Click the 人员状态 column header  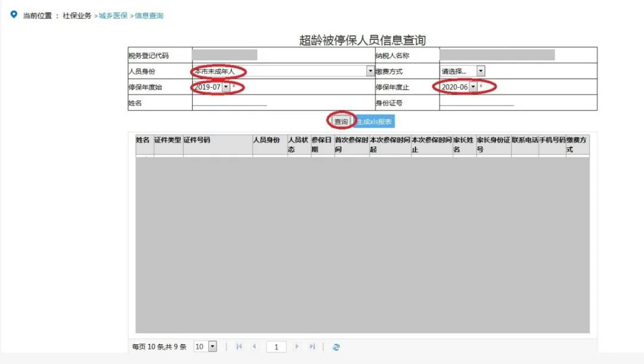click(x=299, y=144)
